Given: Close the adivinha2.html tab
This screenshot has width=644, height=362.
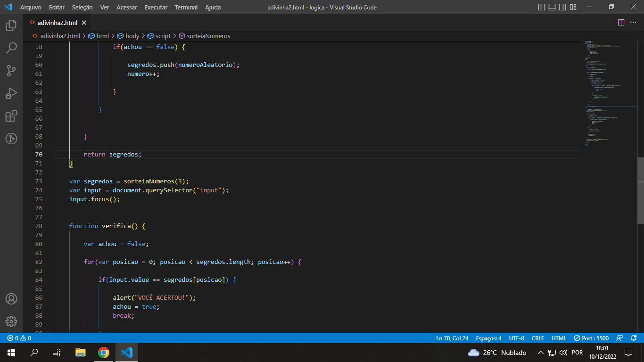Looking at the screenshot, I should [84, 23].
